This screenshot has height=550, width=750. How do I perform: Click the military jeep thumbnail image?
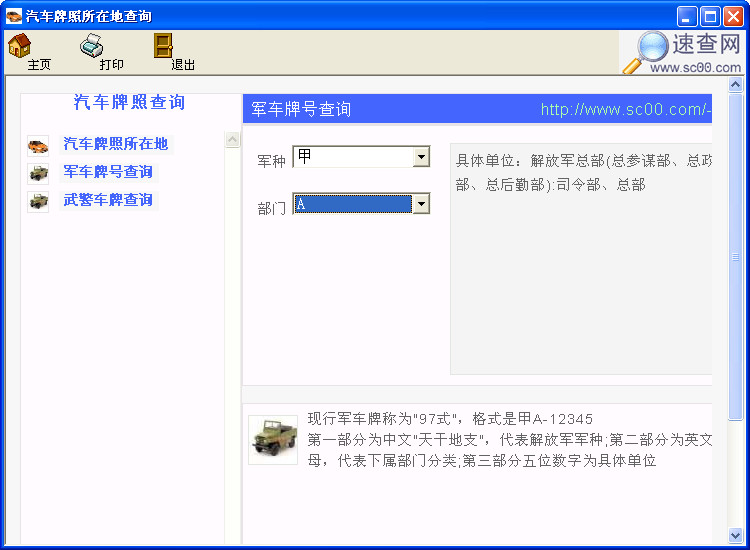coord(273,440)
